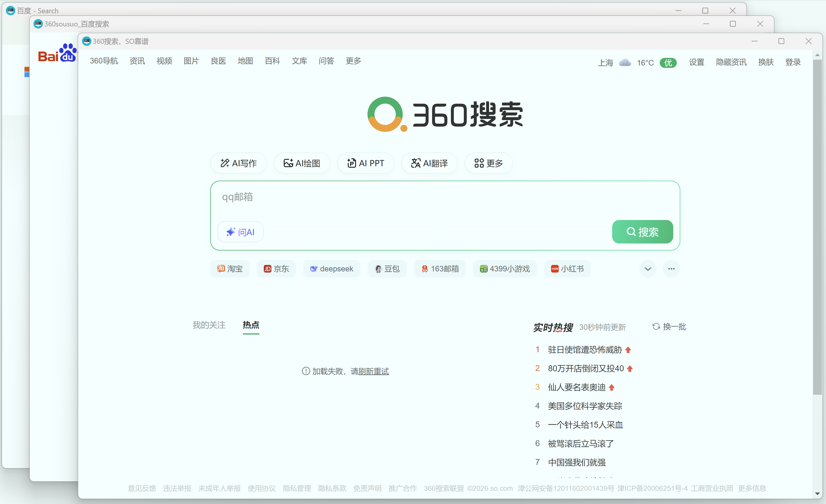Open the AI翻译 feature
The width and height of the screenshot is (826, 504).
429,163
